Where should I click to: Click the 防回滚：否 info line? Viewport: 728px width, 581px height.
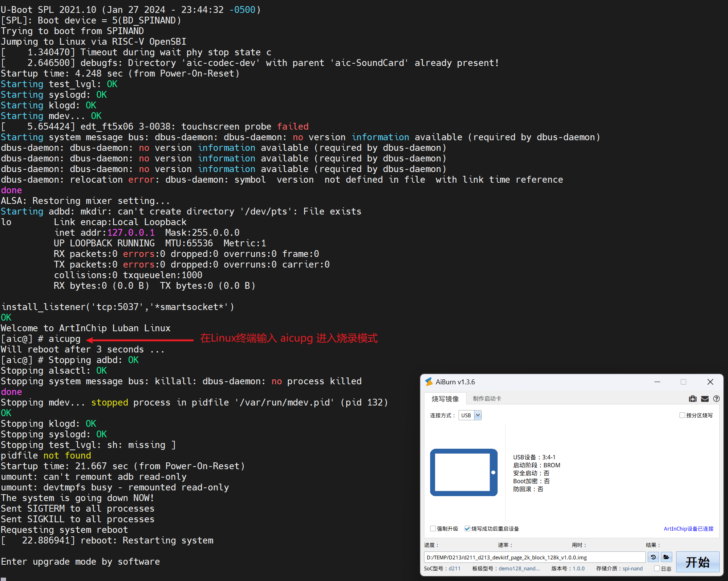click(528, 489)
